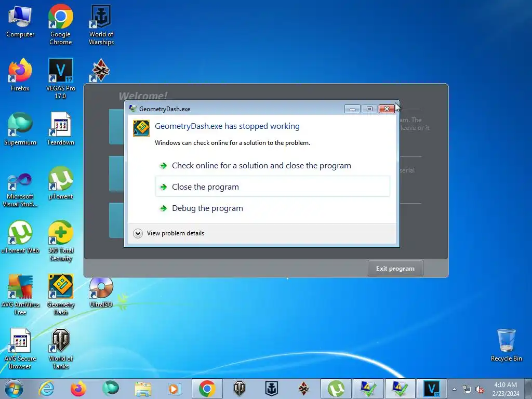Select the AVG Secure Browser desktop shortcut
Screen dimensions: 532x399
[20, 349]
